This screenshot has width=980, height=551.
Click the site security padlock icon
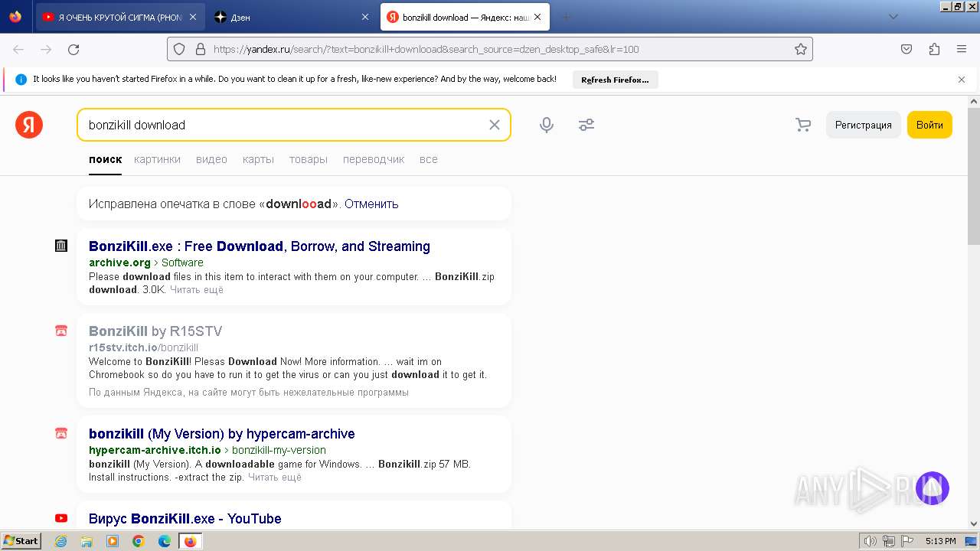(201, 49)
